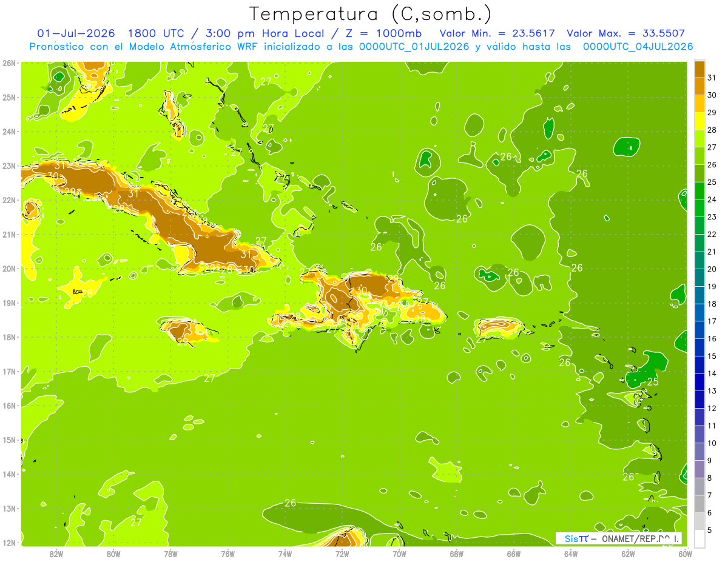Click the 'Valor Min. = 23.5617' text
The height and width of the screenshot is (562, 728).
pos(497,33)
